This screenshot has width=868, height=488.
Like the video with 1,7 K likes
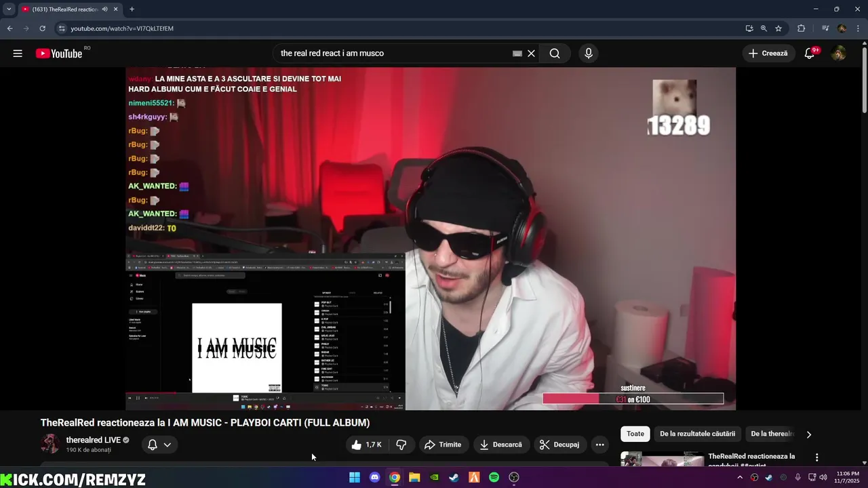pyautogui.click(x=366, y=445)
